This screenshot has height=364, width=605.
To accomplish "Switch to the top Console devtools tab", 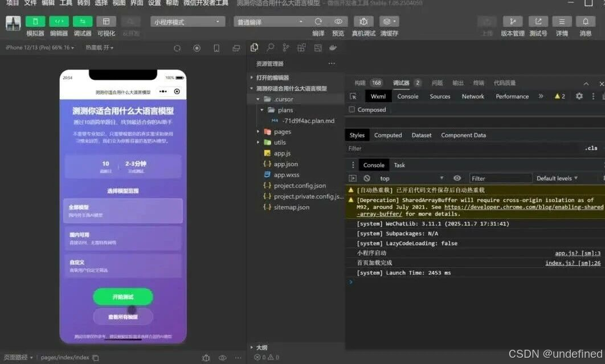I will coord(408,96).
